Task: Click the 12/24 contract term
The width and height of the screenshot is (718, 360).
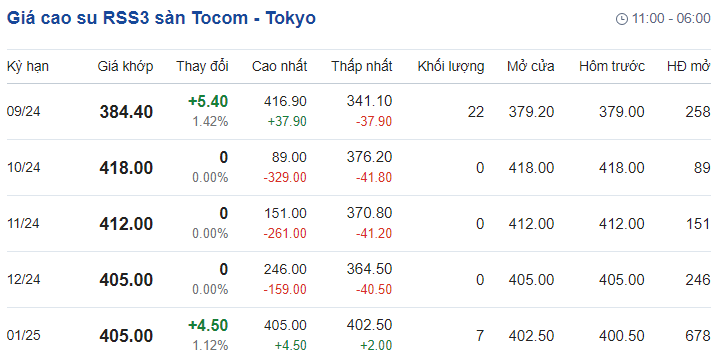Action: point(23,279)
